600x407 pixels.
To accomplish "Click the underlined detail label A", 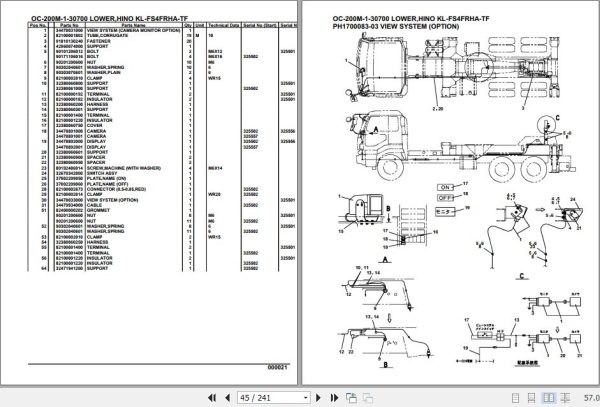I will pos(385,260).
